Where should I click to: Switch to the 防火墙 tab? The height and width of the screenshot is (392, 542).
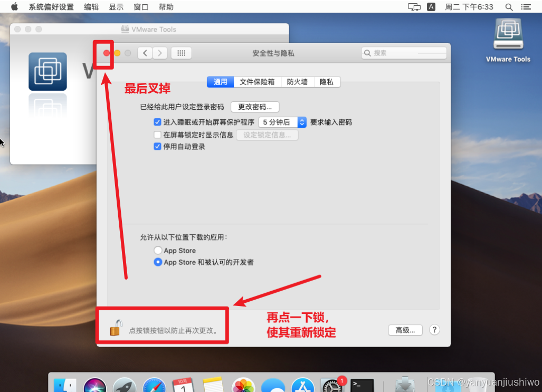[297, 82]
